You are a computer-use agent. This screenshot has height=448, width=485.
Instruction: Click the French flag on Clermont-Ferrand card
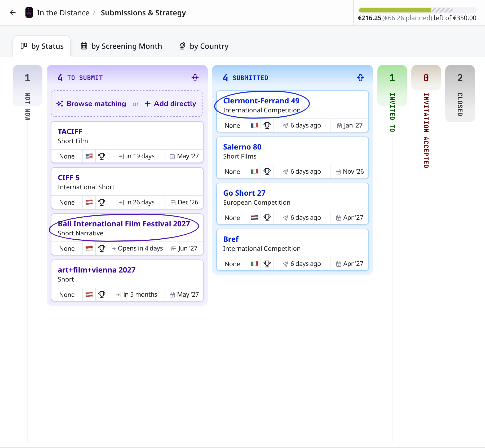(x=254, y=125)
